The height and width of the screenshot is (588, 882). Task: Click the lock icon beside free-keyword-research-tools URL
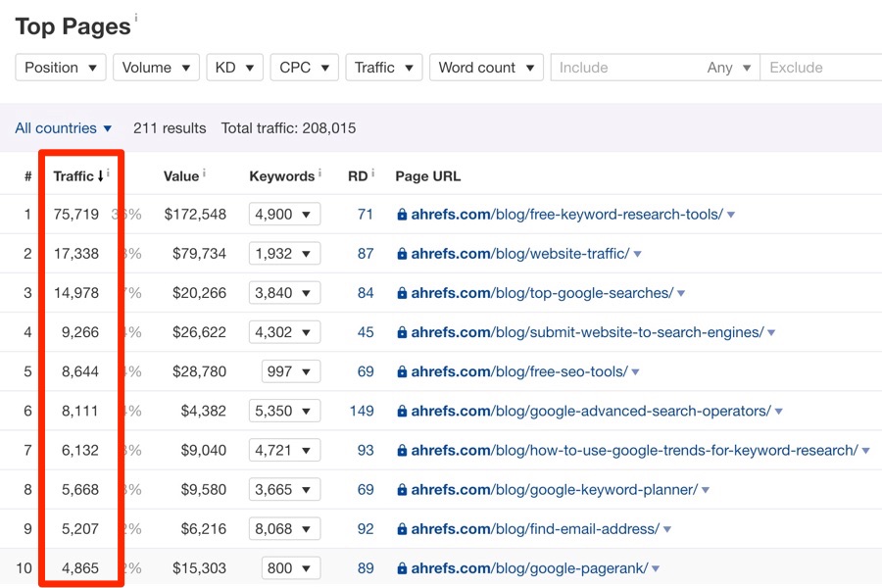(x=402, y=214)
